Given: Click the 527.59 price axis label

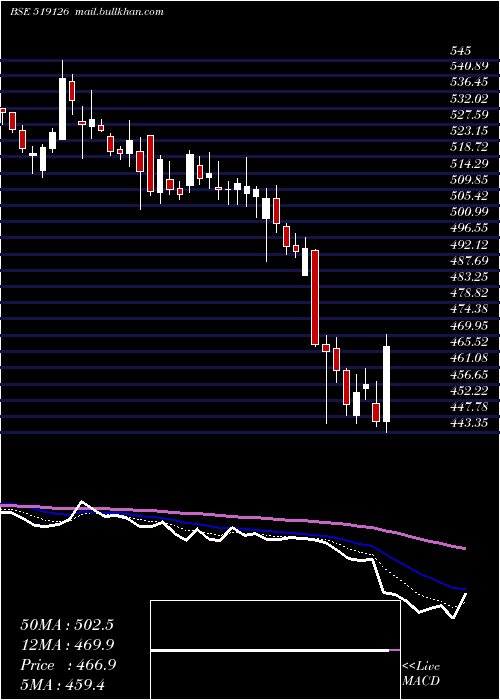Looking at the screenshot, I should [x=469, y=115].
